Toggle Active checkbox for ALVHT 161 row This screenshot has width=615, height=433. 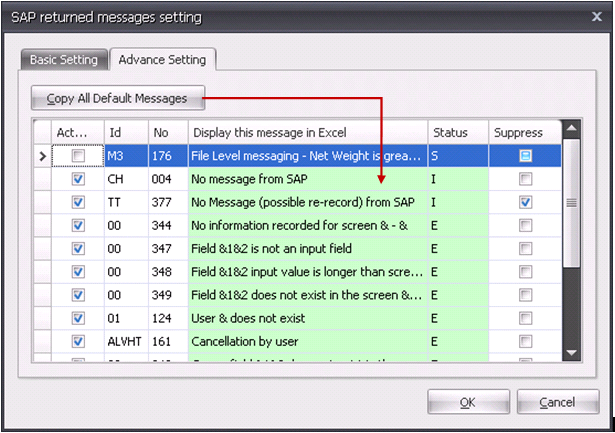(x=78, y=341)
